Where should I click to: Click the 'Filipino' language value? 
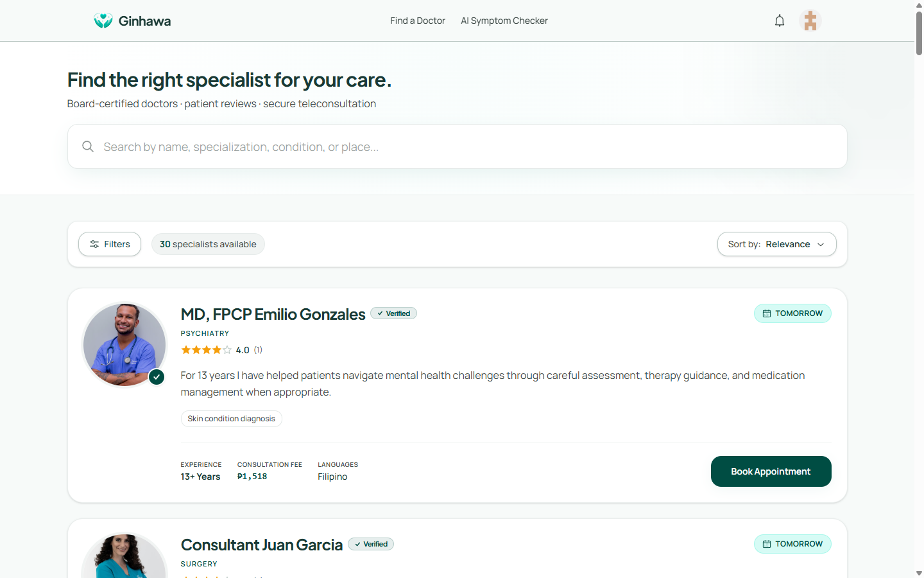pos(332,477)
